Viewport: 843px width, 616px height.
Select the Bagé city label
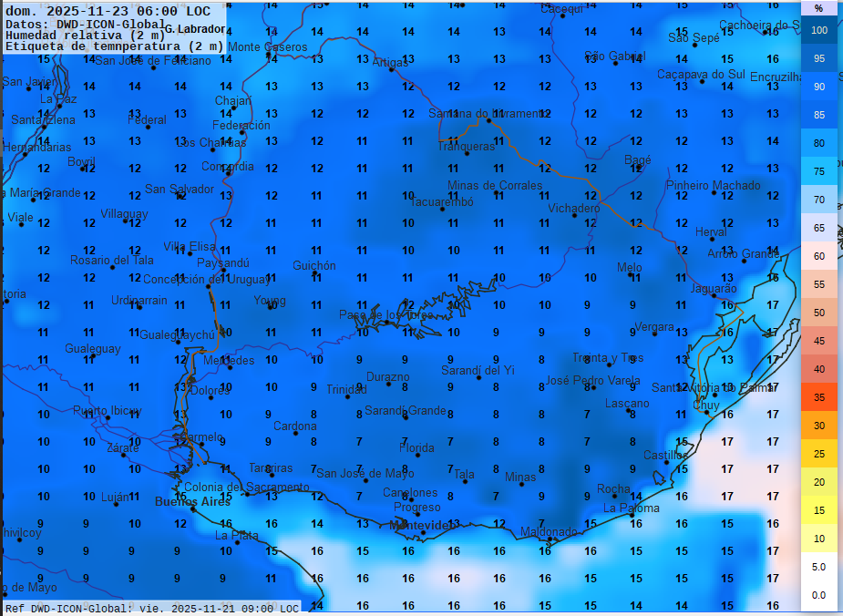(638, 160)
